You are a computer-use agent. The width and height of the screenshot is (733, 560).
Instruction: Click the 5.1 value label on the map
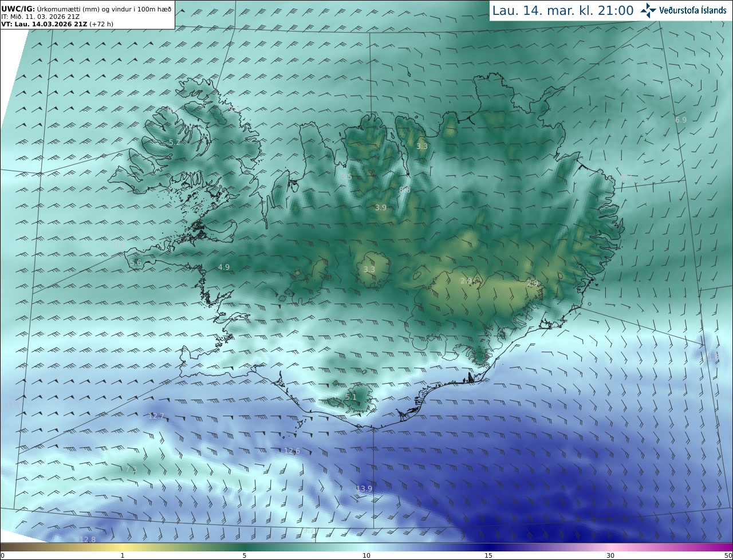point(351,397)
